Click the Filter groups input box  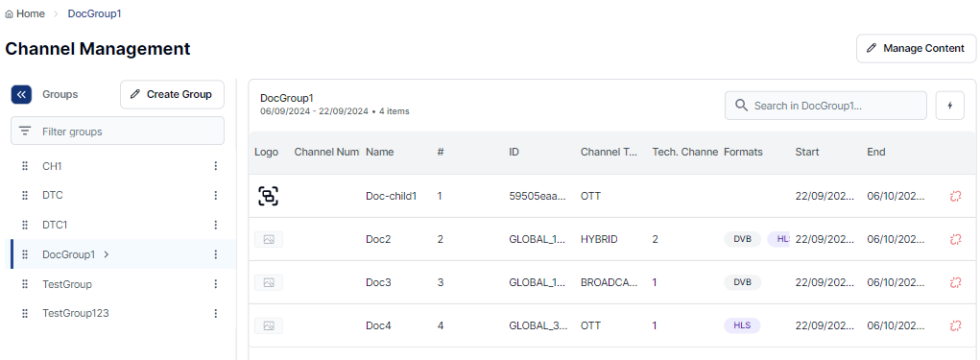pyautogui.click(x=117, y=132)
